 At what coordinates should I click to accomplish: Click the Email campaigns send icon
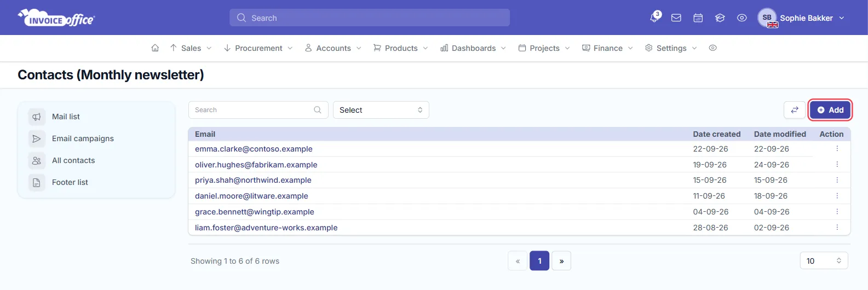point(37,139)
